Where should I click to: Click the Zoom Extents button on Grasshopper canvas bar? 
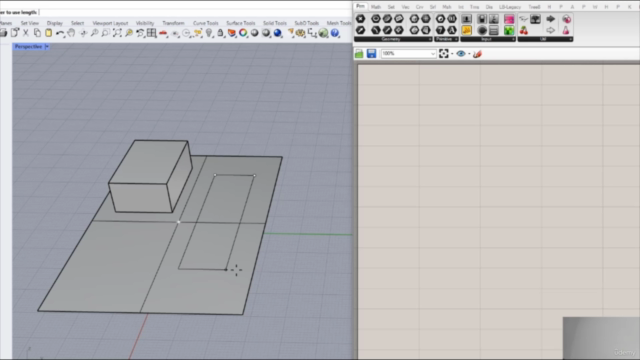pos(444,53)
